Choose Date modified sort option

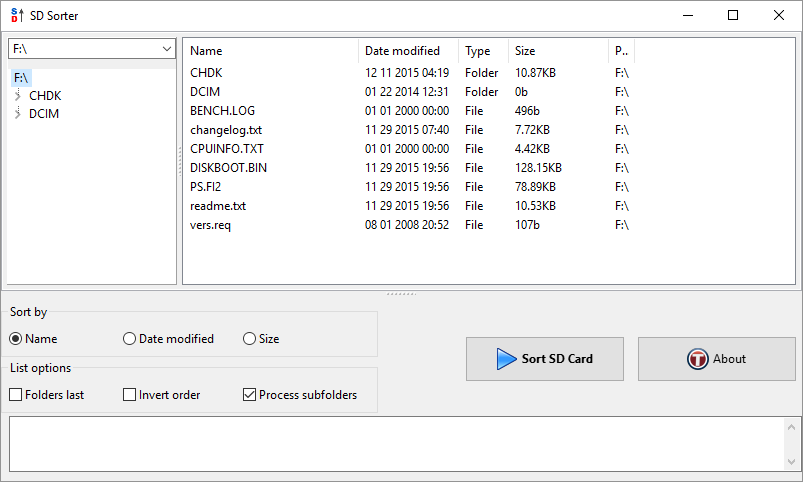[130, 339]
